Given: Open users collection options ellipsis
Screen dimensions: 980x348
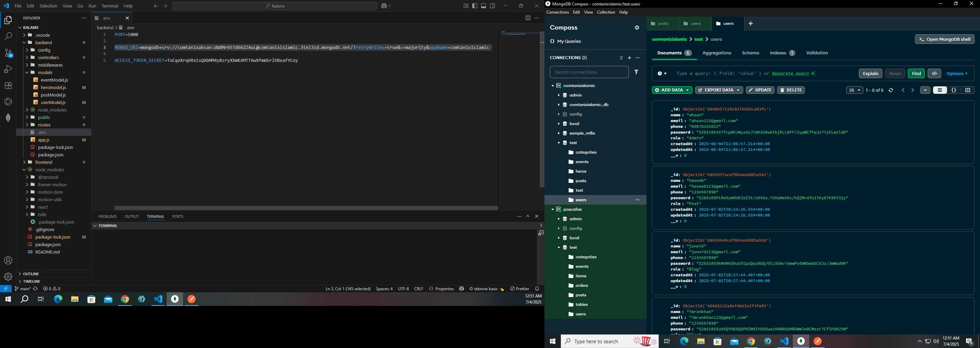Looking at the screenshot, I should click(638, 200).
